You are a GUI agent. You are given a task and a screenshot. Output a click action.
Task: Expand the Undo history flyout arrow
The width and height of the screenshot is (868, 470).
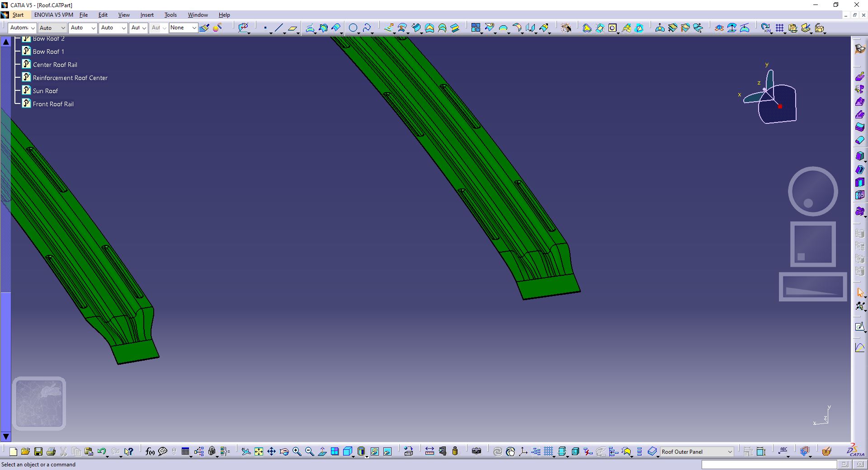pyautogui.click(x=108, y=456)
